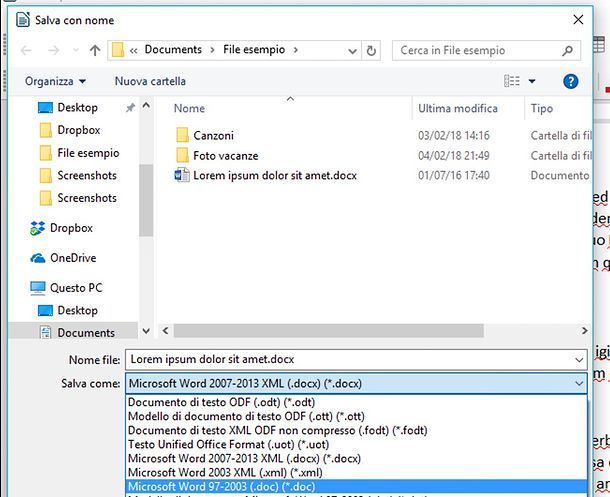Choose Microsoft Word 2003 XML (.xml) format

356,472
